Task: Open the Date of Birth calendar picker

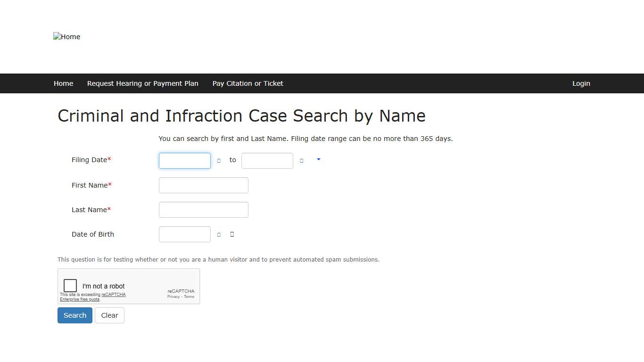Action: (x=218, y=234)
